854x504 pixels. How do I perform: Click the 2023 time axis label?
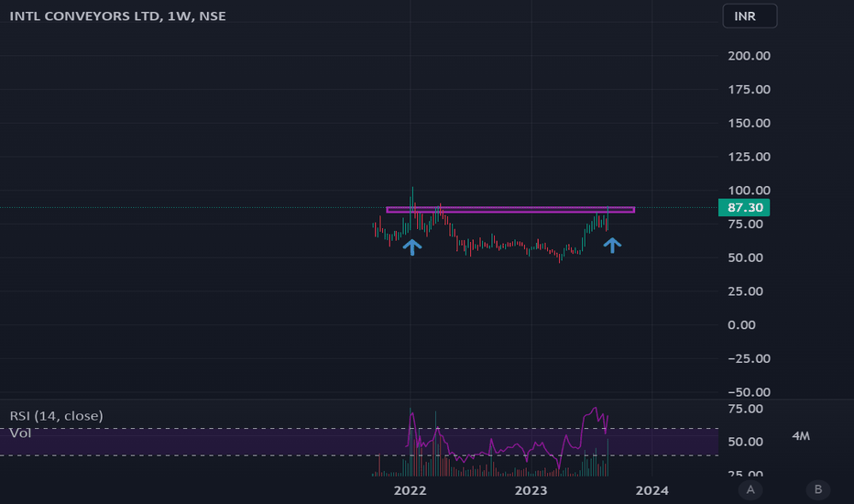coord(531,490)
